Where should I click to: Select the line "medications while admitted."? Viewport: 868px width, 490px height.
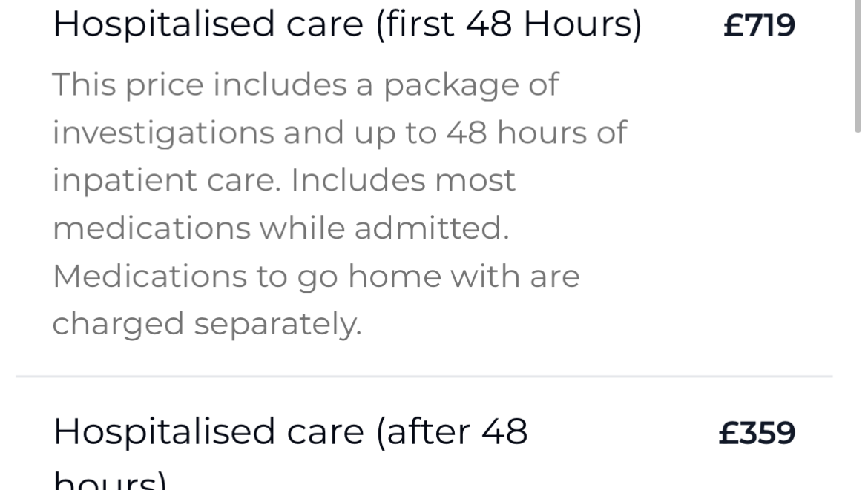pos(280,228)
